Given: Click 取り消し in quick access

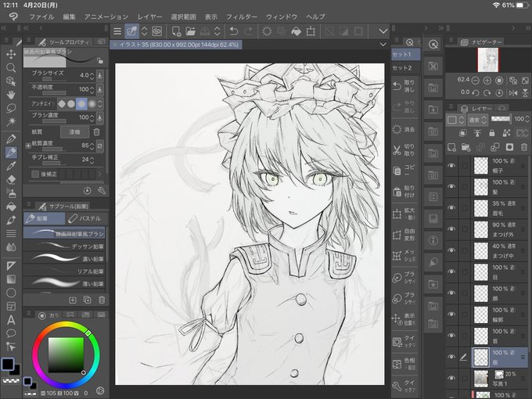Looking at the screenshot, I should click(405, 86).
